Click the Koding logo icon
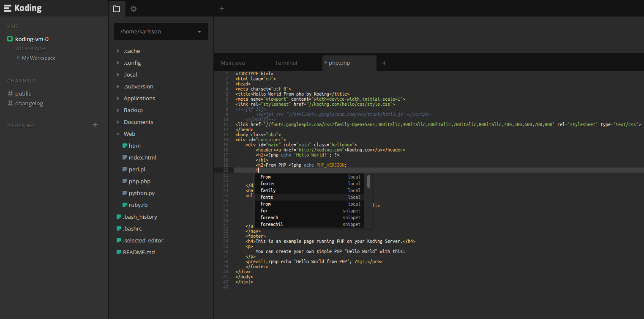644x319 pixels. tap(7, 8)
